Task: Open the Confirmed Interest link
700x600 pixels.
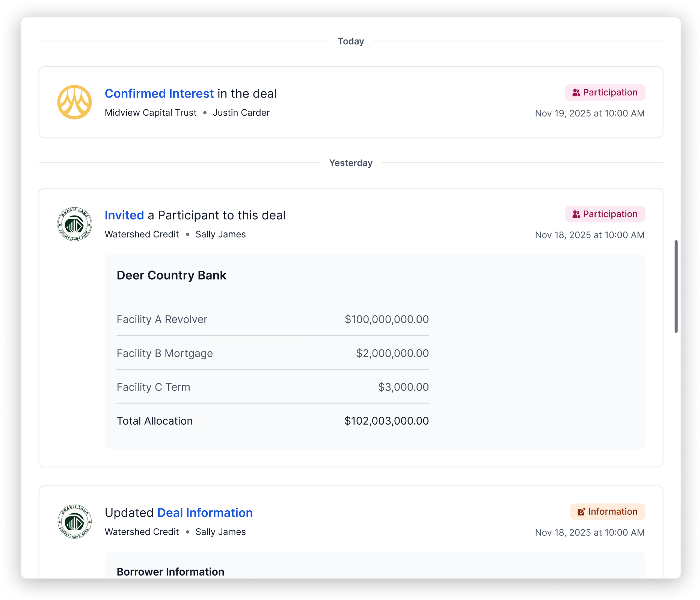Action: click(x=159, y=93)
